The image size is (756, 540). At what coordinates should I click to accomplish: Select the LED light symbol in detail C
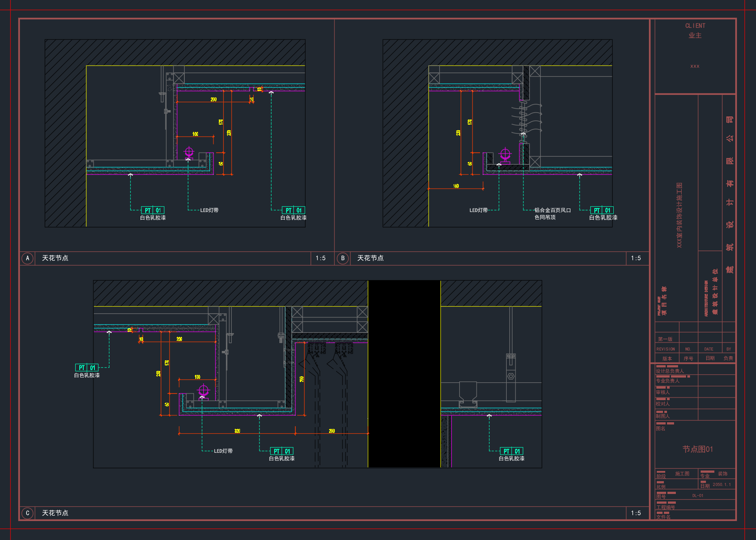(203, 391)
